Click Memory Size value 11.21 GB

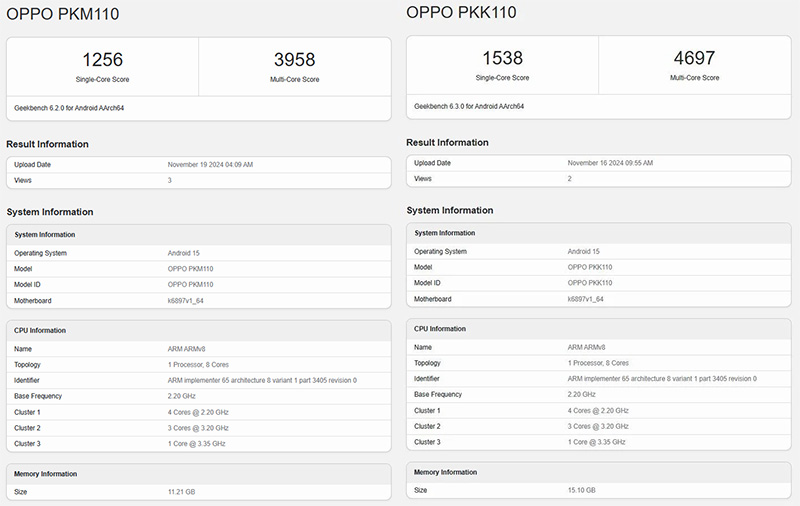(x=181, y=492)
